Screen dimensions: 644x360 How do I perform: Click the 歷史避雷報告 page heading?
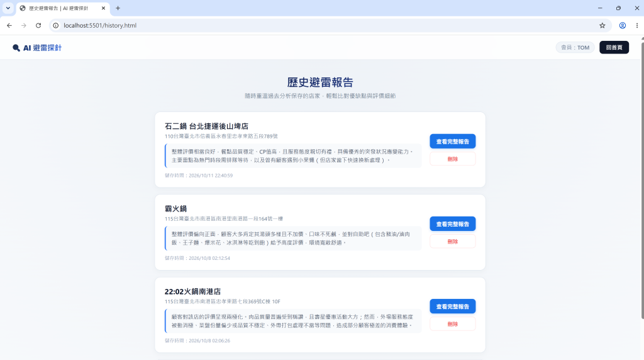pyautogui.click(x=320, y=82)
